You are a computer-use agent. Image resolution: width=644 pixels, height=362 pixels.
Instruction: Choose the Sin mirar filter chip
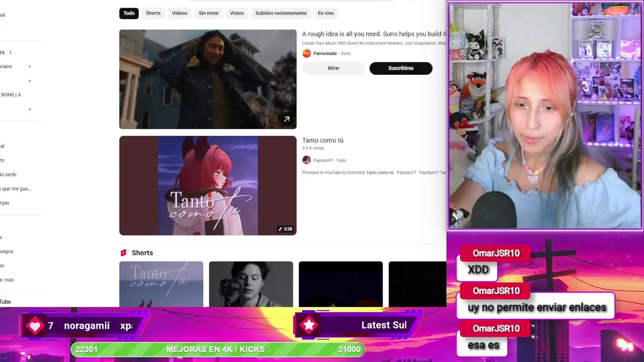[x=208, y=13]
